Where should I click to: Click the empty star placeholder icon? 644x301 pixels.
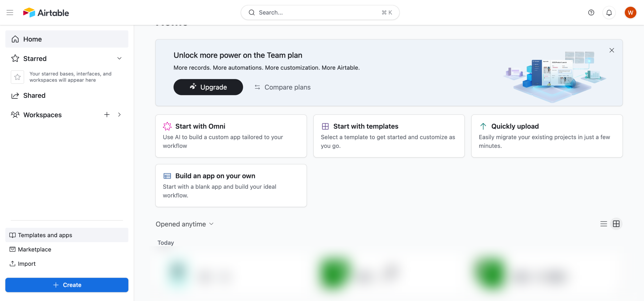(17, 77)
